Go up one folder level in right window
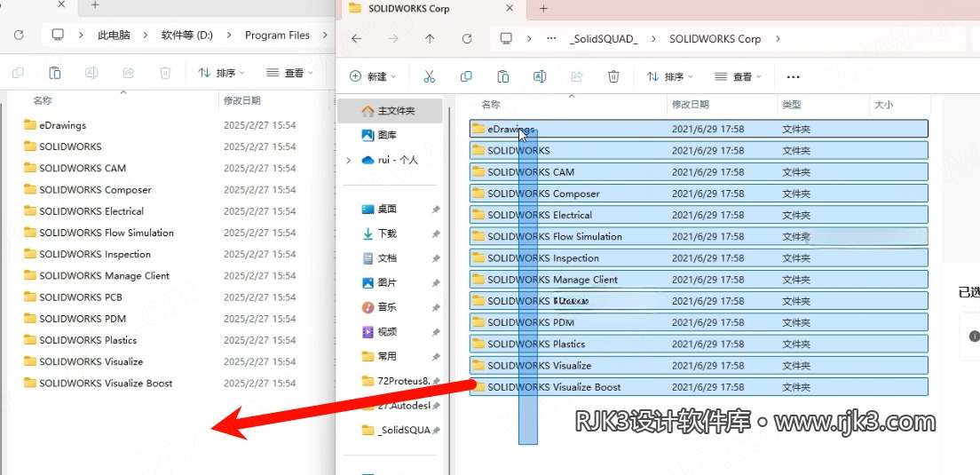 [x=430, y=39]
